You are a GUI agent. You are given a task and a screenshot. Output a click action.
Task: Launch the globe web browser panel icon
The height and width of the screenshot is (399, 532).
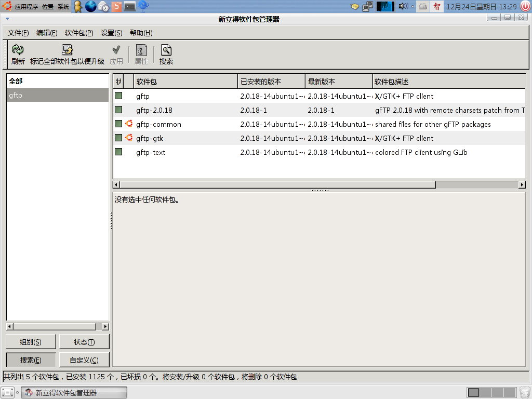click(90, 6)
